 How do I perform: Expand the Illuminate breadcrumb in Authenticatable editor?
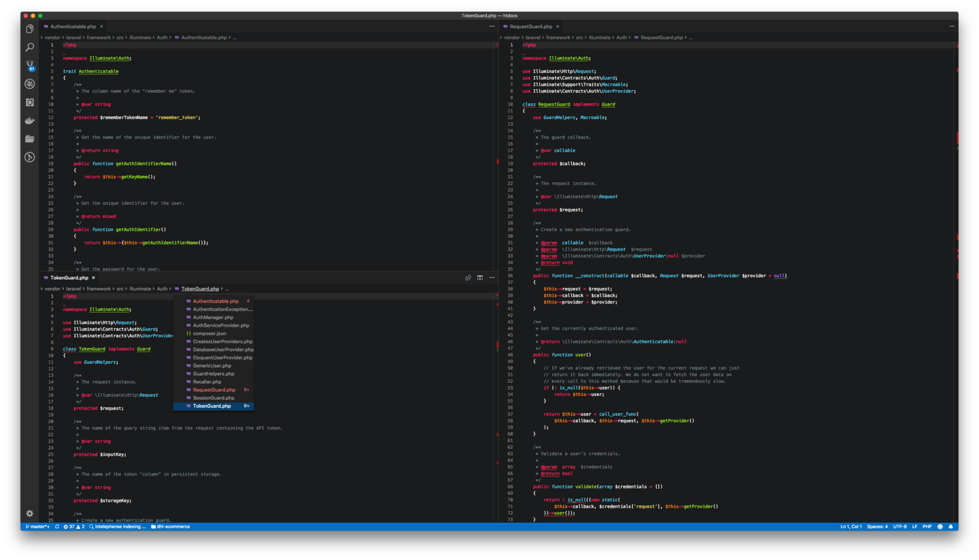point(140,37)
